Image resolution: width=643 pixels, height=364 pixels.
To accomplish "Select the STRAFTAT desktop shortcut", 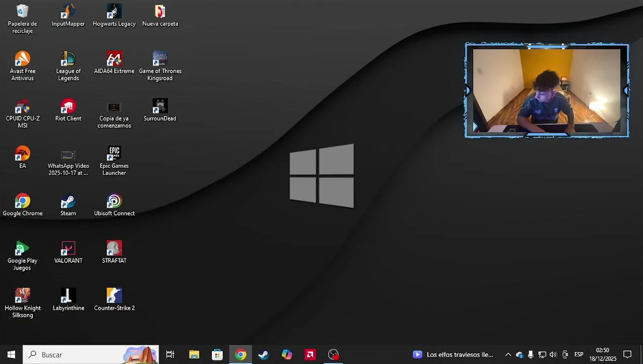I will click(114, 253).
